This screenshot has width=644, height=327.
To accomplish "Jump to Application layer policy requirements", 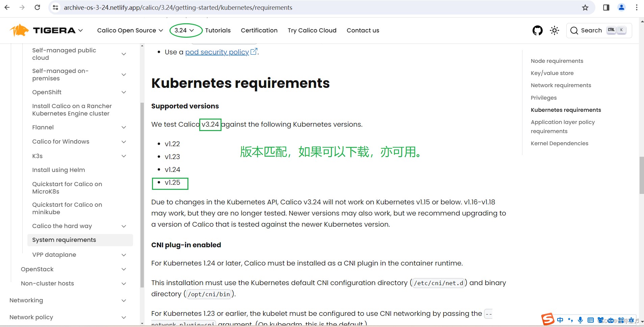I will click(x=563, y=127).
